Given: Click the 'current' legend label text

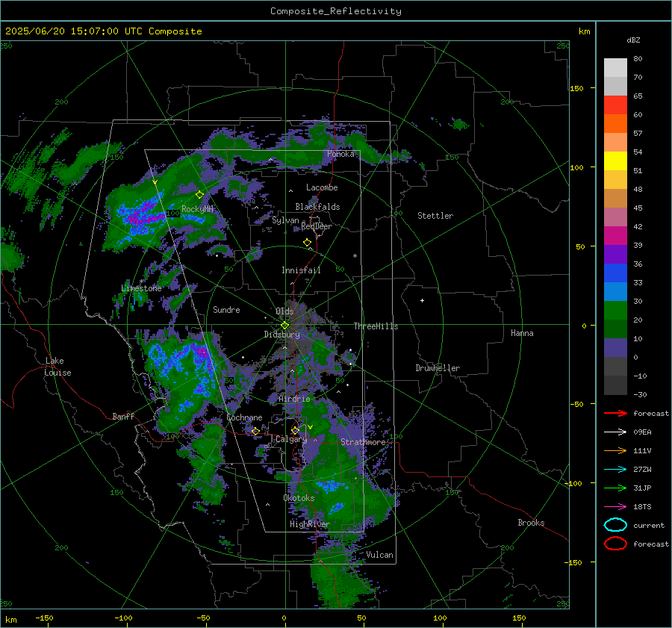Looking at the screenshot, I should point(648,525).
